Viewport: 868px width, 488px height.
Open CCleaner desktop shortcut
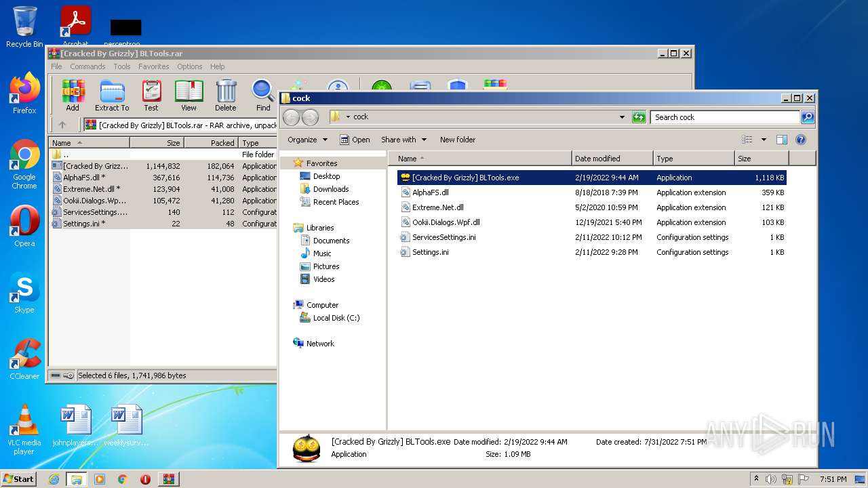24,359
